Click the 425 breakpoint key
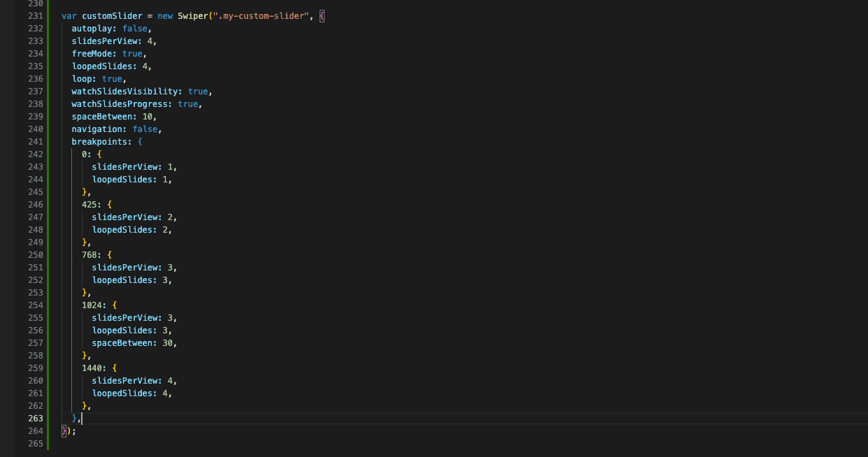This screenshot has height=457, width=868. point(90,205)
